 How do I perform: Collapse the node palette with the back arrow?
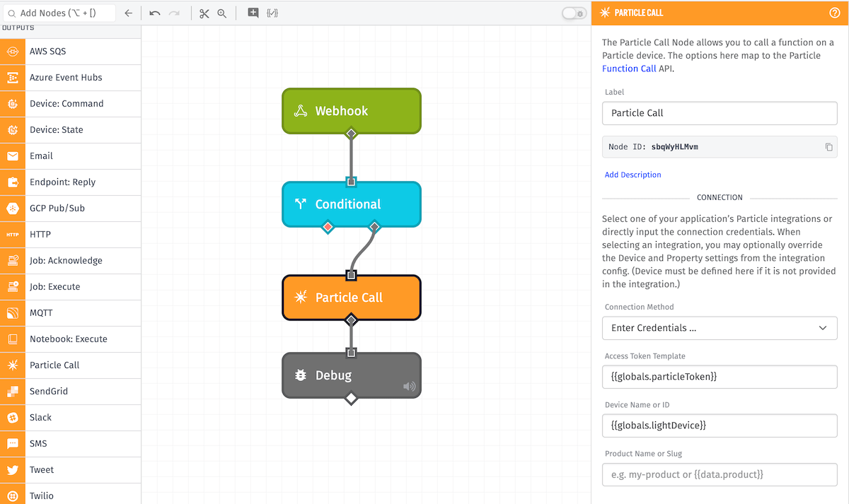tap(128, 13)
